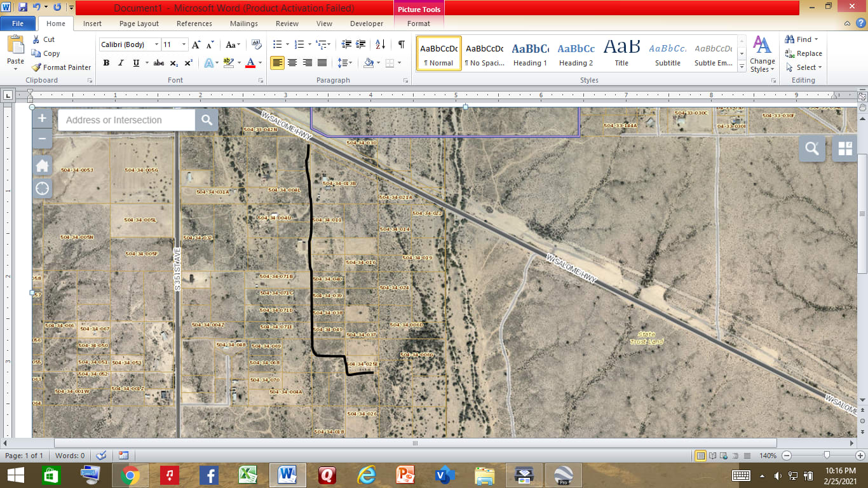Click the Format Painter tool
This screenshot has width=868, height=488.
pyautogui.click(x=62, y=67)
